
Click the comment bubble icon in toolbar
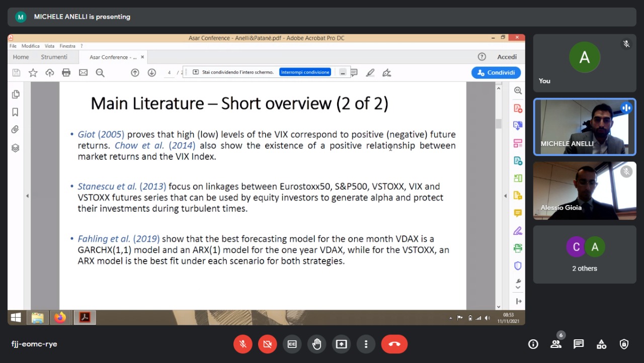point(354,73)
